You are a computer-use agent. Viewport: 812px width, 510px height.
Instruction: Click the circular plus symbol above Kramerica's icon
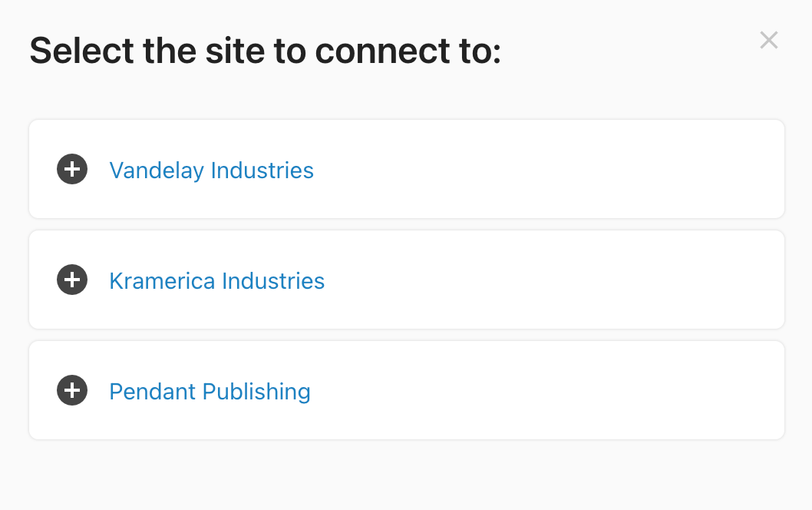coord(72,169)
